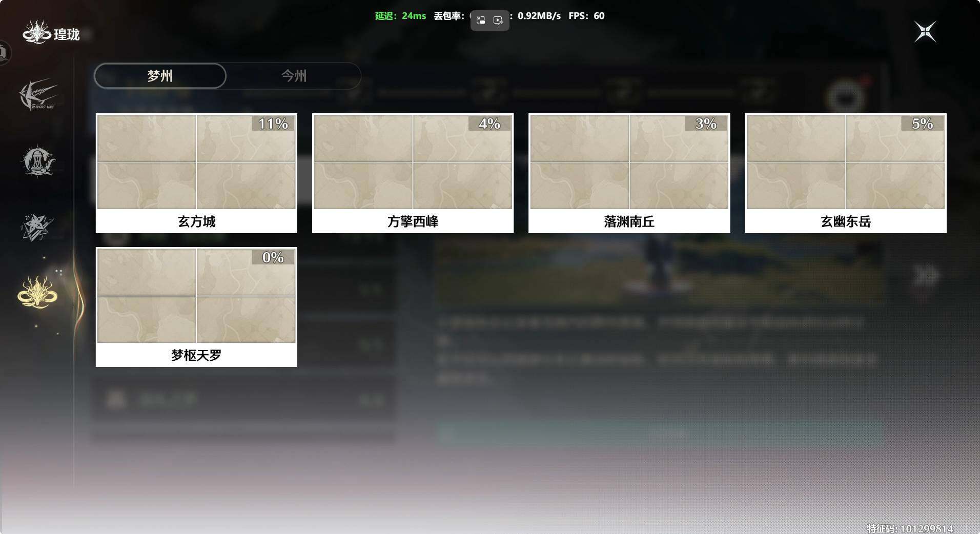The image size is (980, 534).
Task: Click the 4% progress label on 方擎西峰
Action: [x=489, y=124]
